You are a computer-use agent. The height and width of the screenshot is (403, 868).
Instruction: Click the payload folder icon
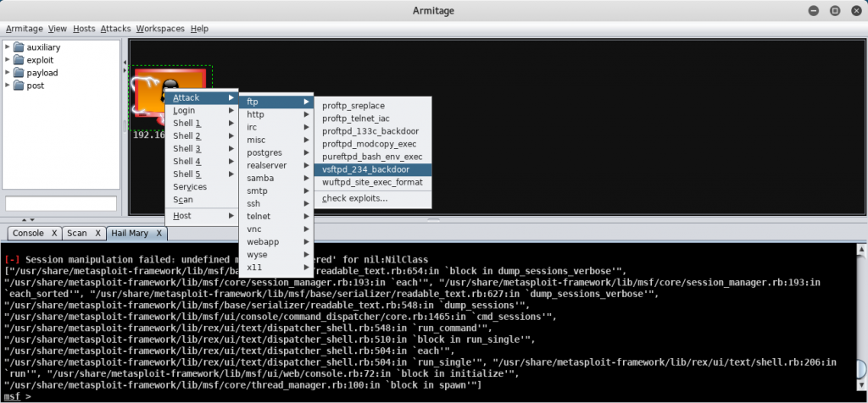[19, 73]
